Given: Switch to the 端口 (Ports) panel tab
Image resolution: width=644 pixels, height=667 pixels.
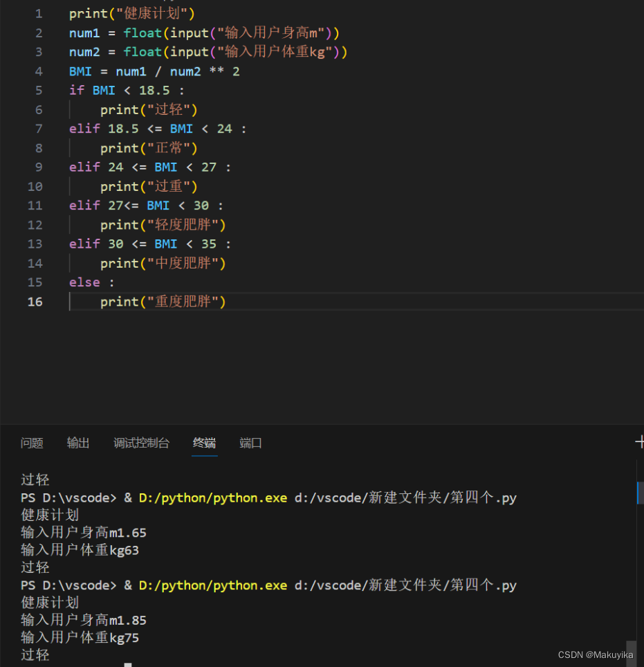Looking at the screenshot, I should coord(250,444).
